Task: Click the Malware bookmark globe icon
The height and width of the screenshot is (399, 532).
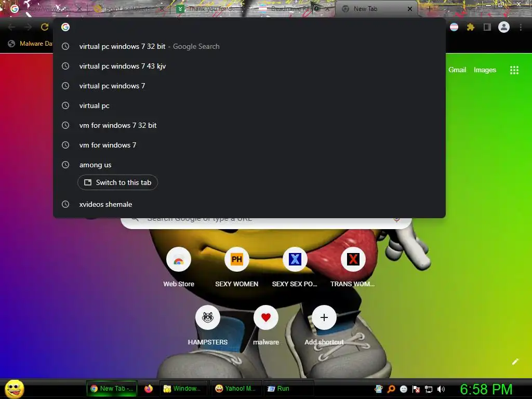Action: (x=11, y=44)
